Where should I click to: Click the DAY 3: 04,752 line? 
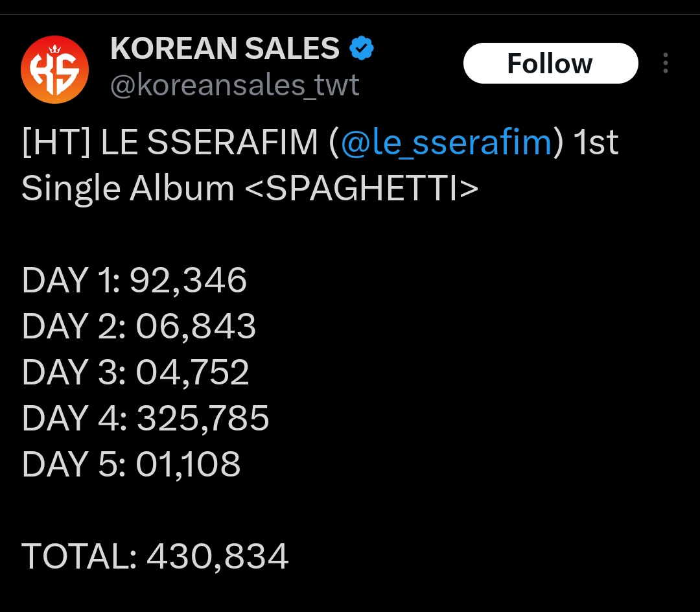(135, 373)
